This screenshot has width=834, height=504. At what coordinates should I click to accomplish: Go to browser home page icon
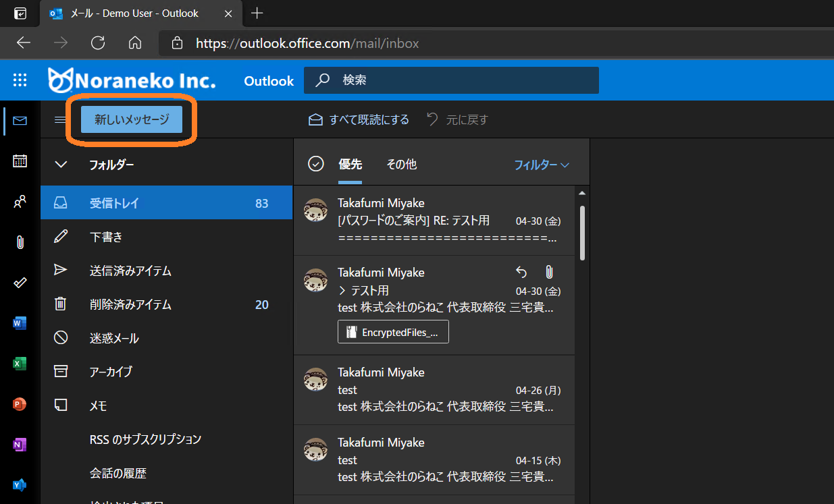click(135, 43)
